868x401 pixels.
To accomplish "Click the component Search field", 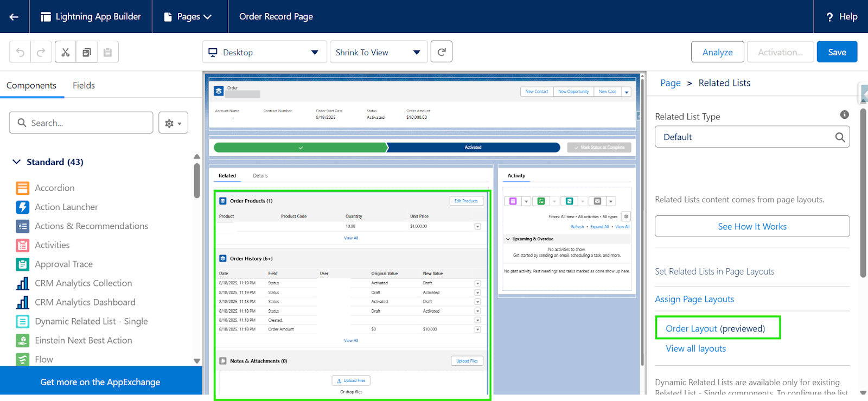I will click(x=81, y=123).
